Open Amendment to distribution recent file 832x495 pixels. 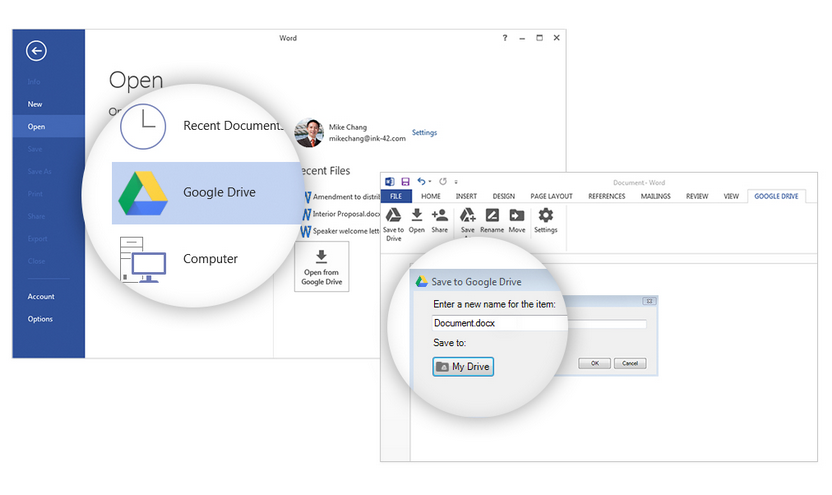pyautogui.click(x=343, y=197)
